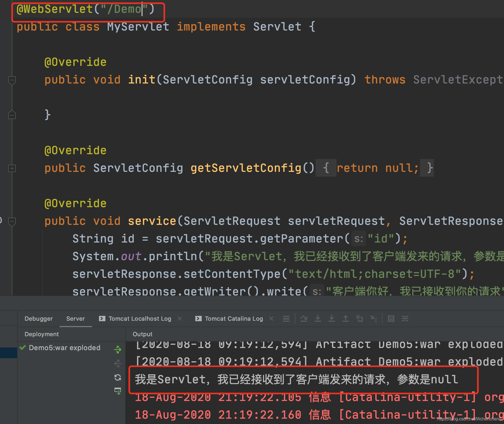Image resolution: width=504 pixels, height=424 pixels.
Task: Click the implements keyword
Action: coord(211,27)
